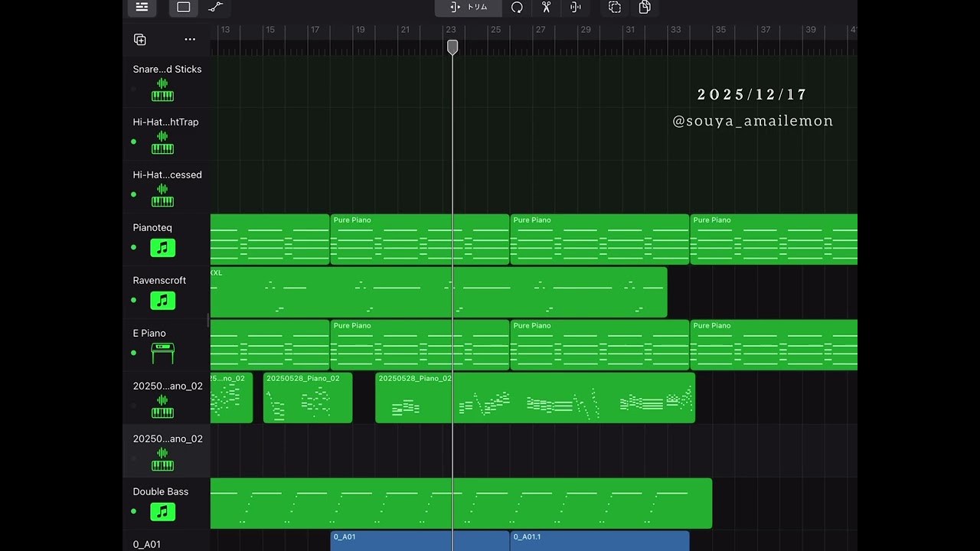Image resolution: width=980 pixels, height=551 pixels.
Task: Select the Double Bass MIDI region
Action: pos(461,503)
